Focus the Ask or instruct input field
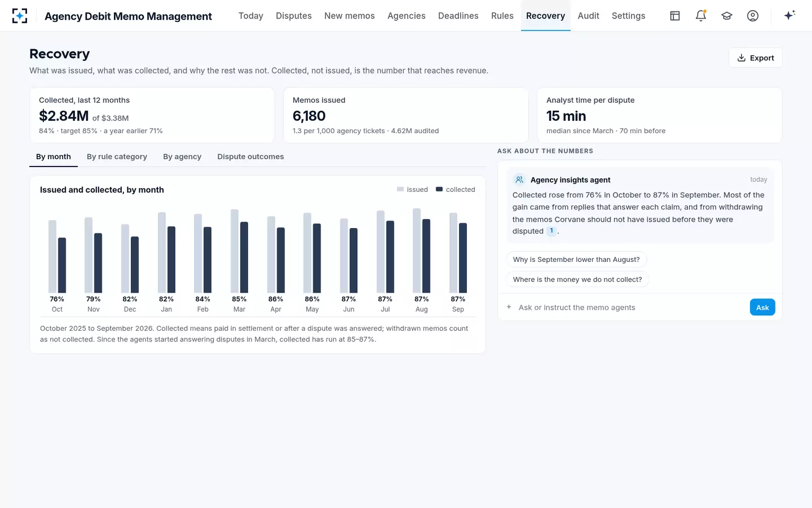Screen dimensions: 812x508 [x=630, y=307]
